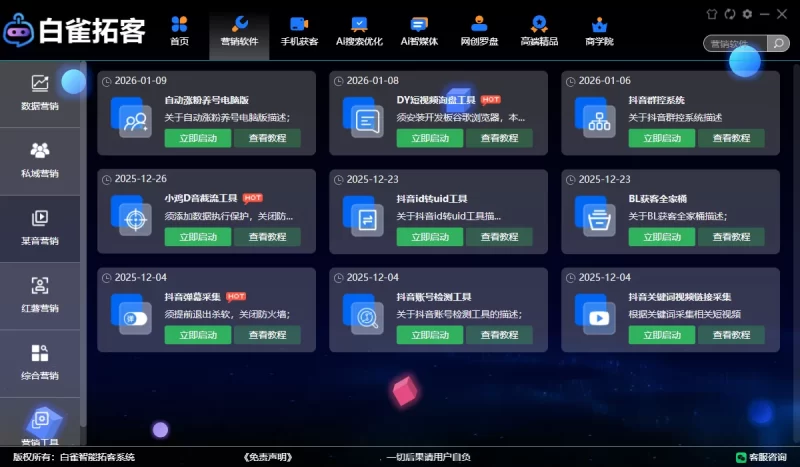The height and width of the screenshot is (467, 800).
Task: Click the HOT badge on 抖音弹幕采集
Action: pos(236,297)
